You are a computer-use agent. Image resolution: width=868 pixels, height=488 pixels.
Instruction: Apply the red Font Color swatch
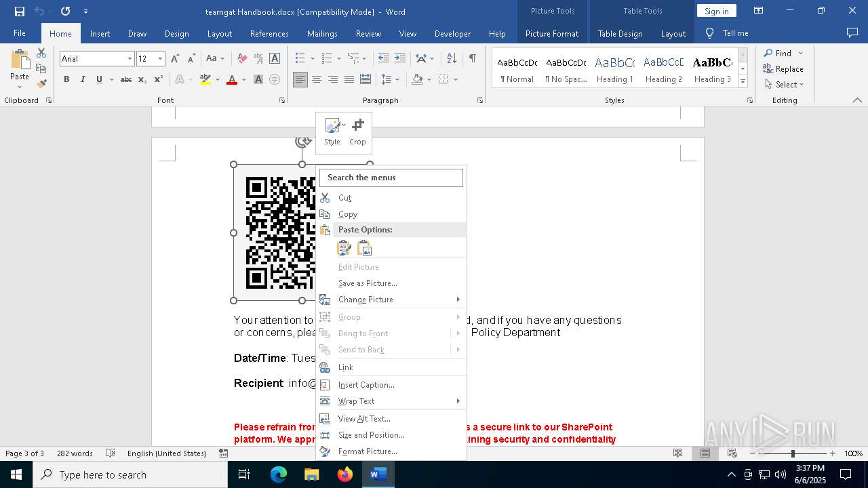[232, 79]
